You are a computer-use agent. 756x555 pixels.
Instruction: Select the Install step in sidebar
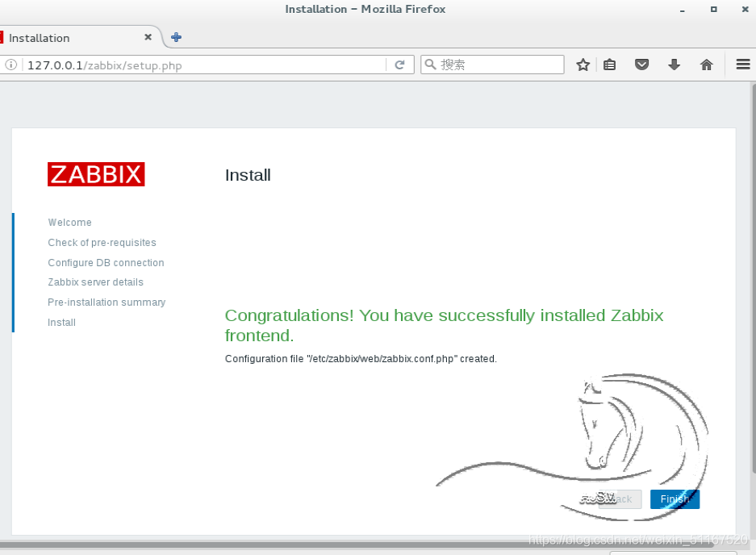61,323
